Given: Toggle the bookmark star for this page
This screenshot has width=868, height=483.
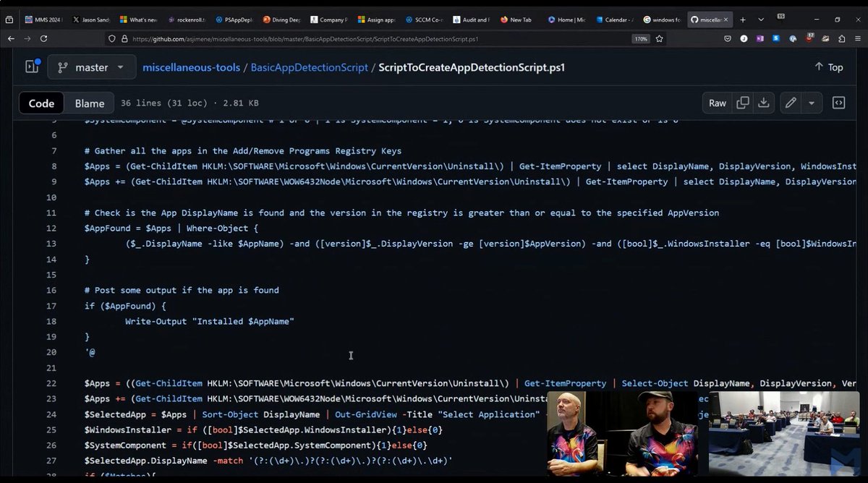Looking at the screenshot, I should pyautogui.click(x=660, y=38).
